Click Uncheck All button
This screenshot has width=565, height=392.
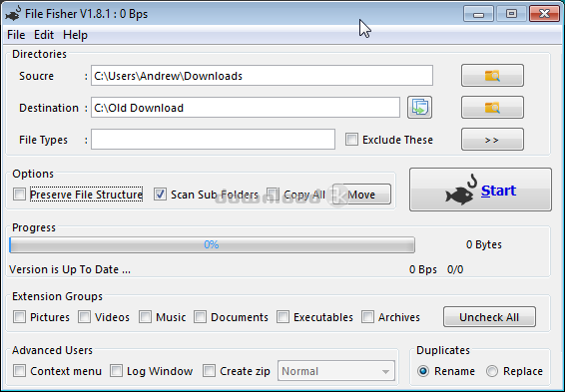pyautogui.click(x=489, y=317)
